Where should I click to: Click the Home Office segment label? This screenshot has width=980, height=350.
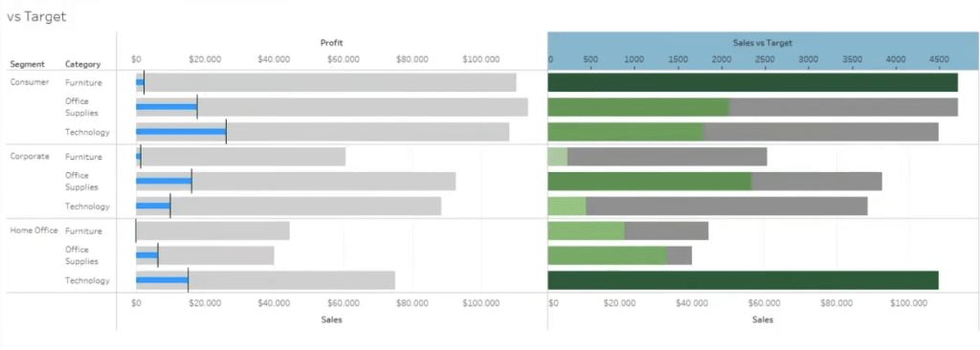[33, 230]
